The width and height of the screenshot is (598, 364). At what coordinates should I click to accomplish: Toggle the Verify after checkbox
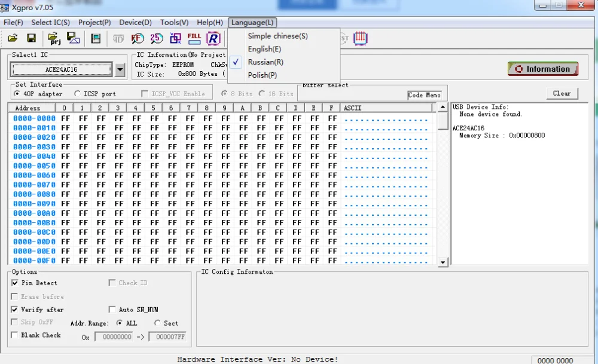point(14,310)
